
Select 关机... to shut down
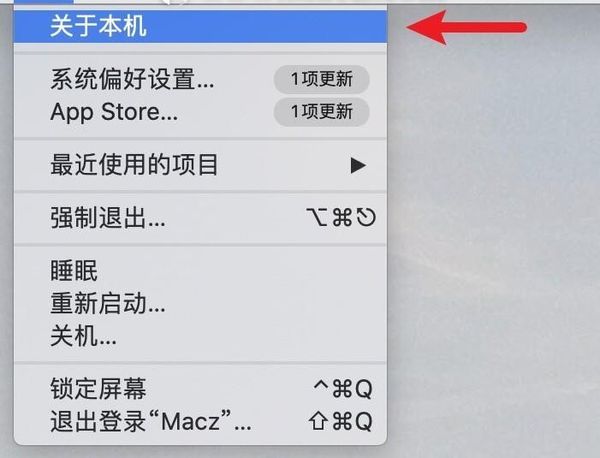pyautogui.click(x=200, y=336)
